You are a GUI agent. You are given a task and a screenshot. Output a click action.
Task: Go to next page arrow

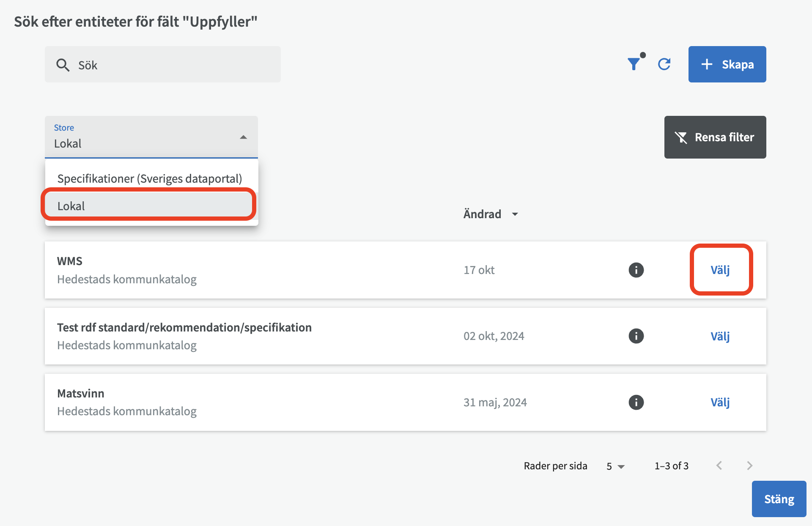pos(749,466)
